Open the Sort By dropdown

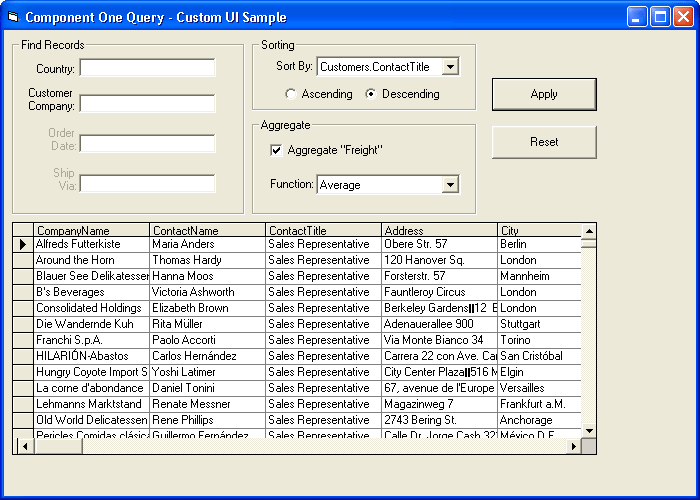tap(449, 67)
